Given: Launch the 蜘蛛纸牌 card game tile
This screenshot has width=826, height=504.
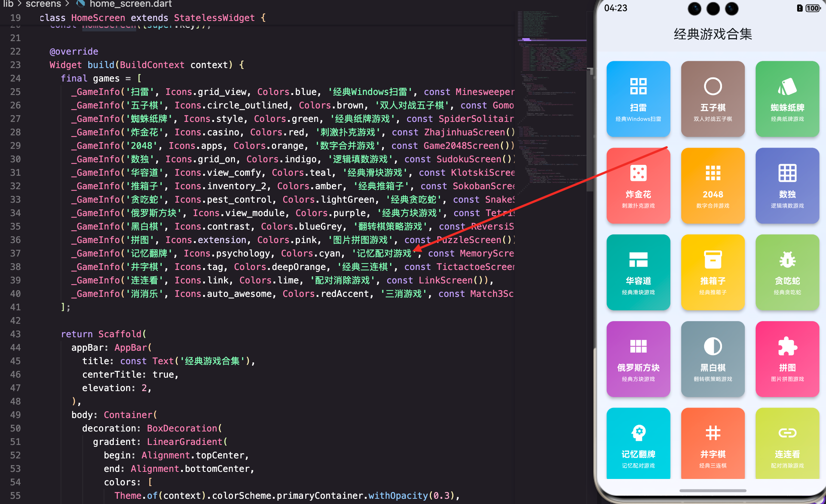Looking at the screenshot, I should (x=787, y=99).
